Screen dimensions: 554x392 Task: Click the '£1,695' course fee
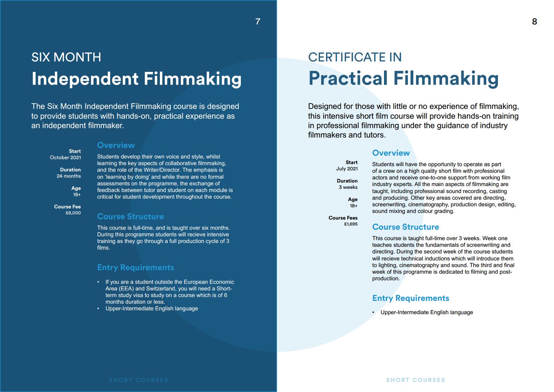(351, 224)
